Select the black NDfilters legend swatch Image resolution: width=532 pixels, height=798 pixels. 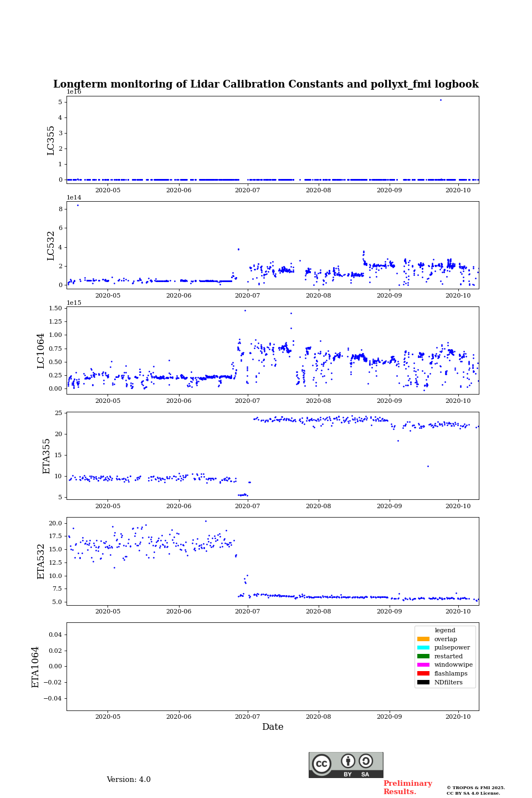pos(423,682)
